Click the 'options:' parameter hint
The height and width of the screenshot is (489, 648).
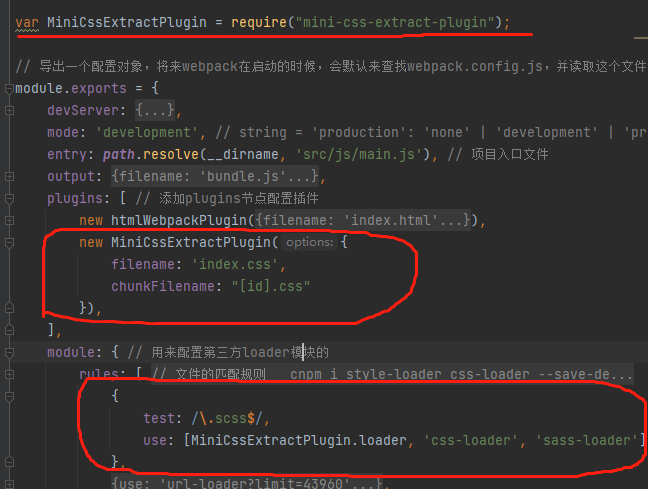coord(310,242)
